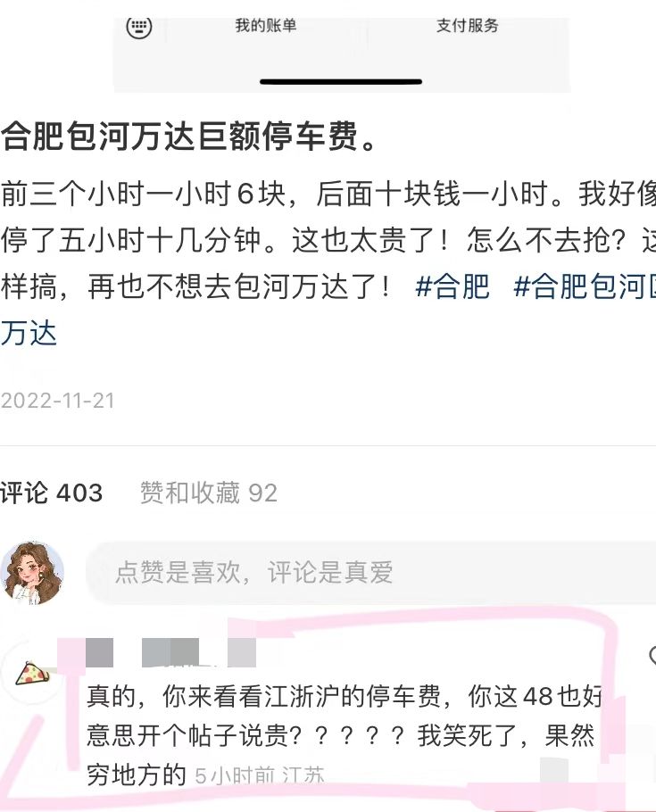Click the comment text about 江浙沪停车费
The height and width of the screenshot is (812, 656).
344,735
